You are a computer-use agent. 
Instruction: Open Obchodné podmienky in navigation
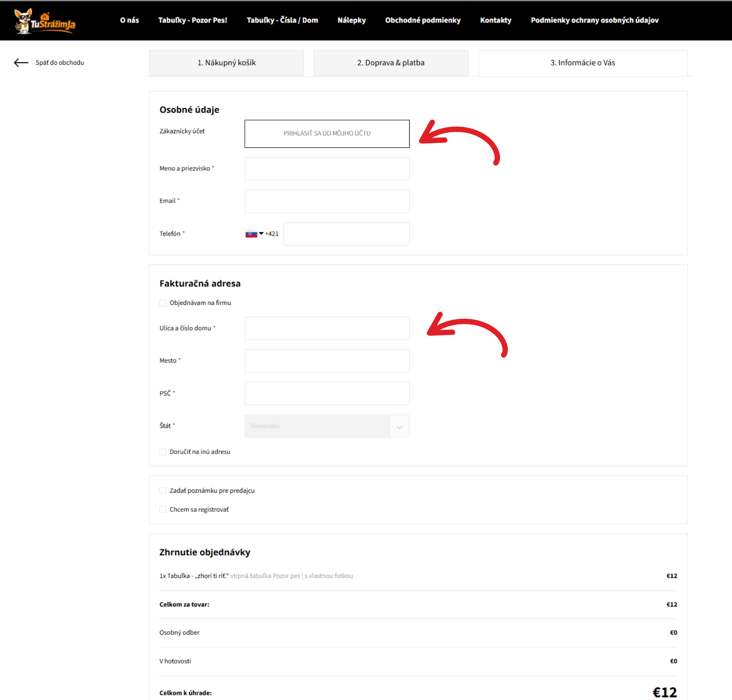(x=423, y=20)
